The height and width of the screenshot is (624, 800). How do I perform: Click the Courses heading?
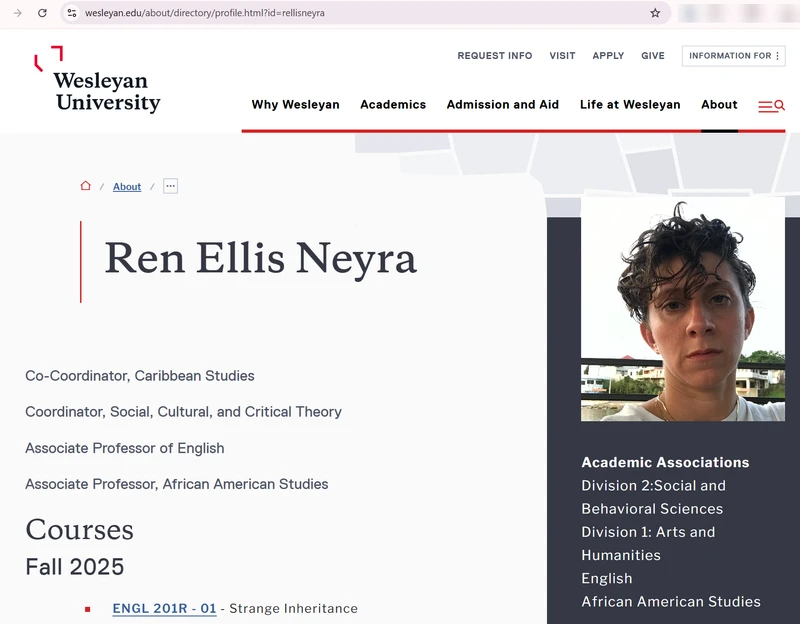coord(80,530)
